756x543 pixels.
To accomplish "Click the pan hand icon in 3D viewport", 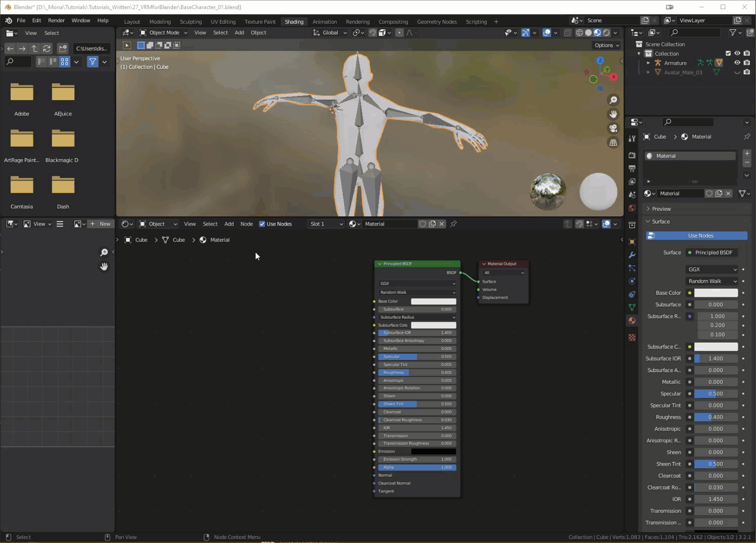I will (x=613, y=114).
